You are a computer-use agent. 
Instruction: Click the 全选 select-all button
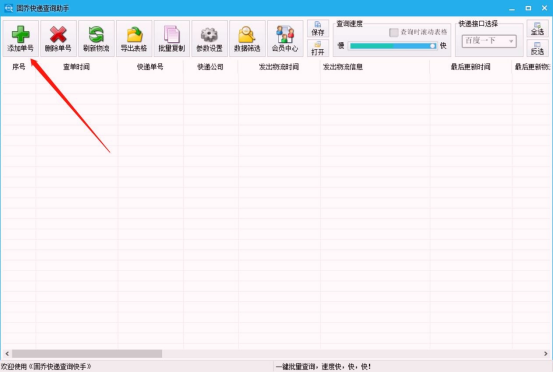(537, 29)
